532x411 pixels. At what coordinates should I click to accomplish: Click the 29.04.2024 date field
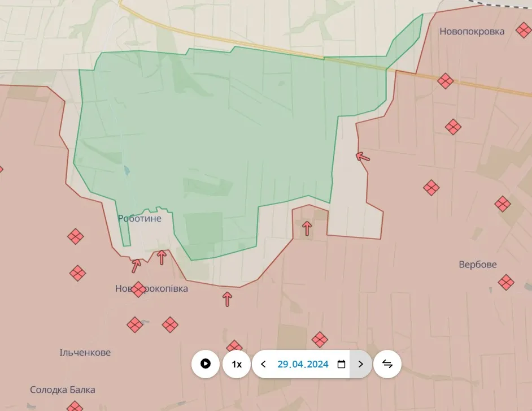[x=303, y=364]
